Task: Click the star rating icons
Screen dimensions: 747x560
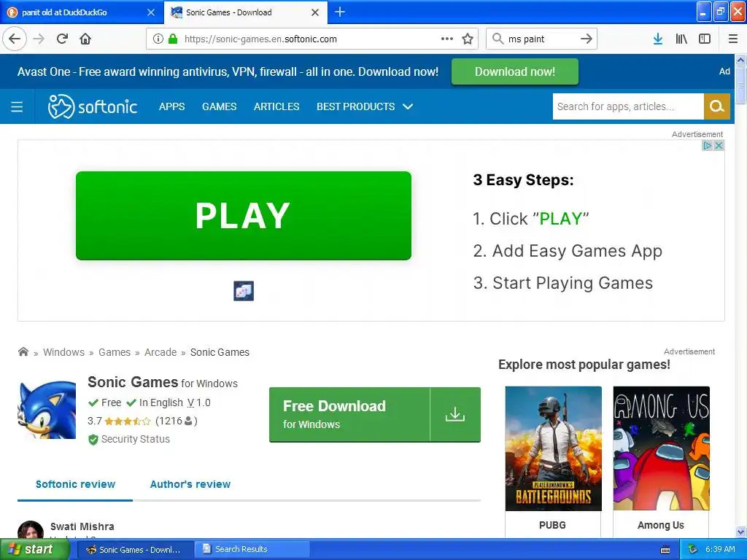Action: [127, 421]
